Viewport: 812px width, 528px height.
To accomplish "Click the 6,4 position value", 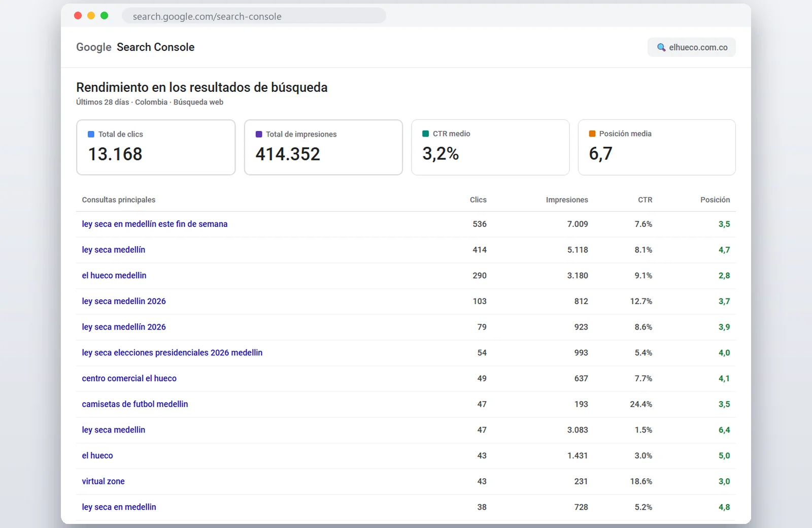I will click(x=724, y=430).
